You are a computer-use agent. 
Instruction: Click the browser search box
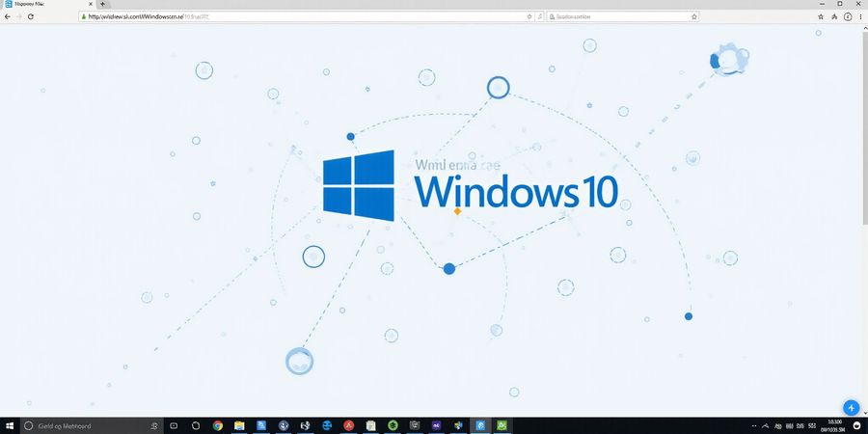(x=622, y=16)
